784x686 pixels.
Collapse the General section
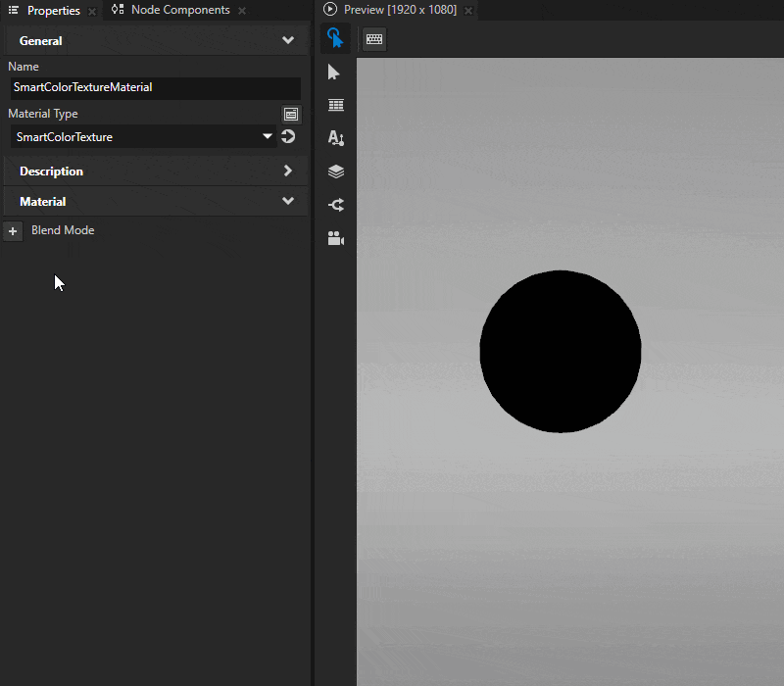(x=287, y=40)
